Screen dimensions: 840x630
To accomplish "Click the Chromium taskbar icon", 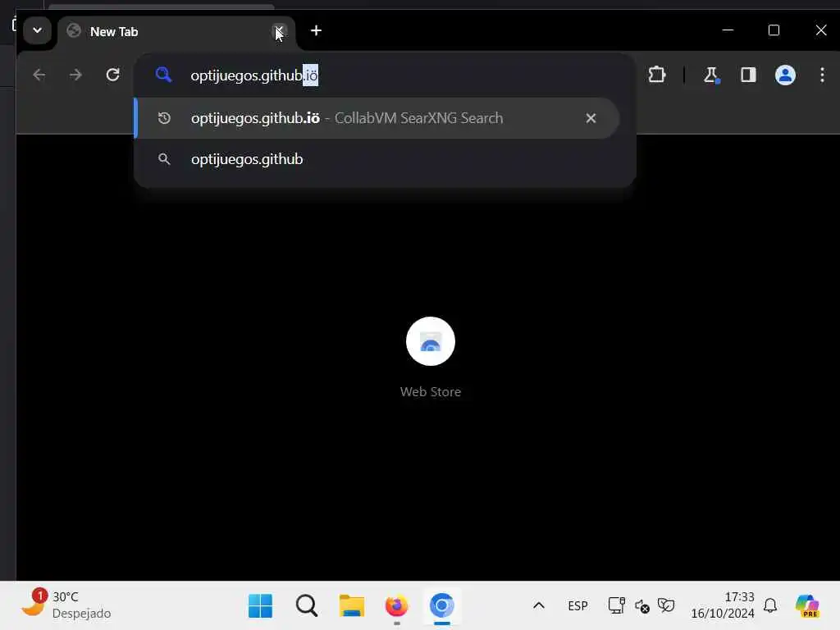I will coord(442,606).
